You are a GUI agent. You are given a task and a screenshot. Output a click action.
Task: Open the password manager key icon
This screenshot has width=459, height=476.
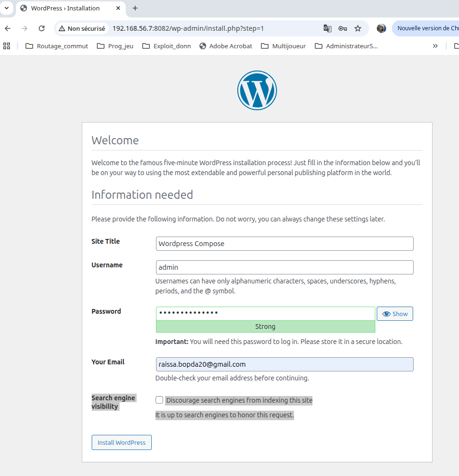[342, 28]
